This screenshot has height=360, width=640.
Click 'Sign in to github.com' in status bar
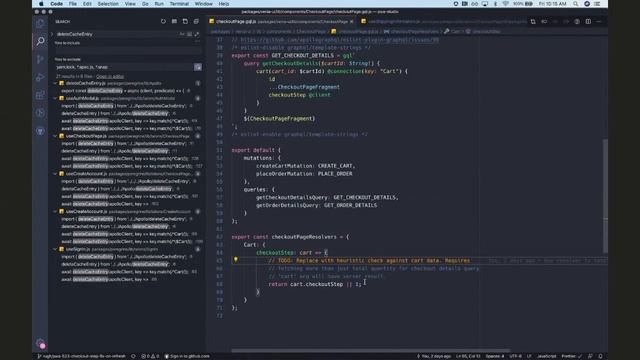187,356
